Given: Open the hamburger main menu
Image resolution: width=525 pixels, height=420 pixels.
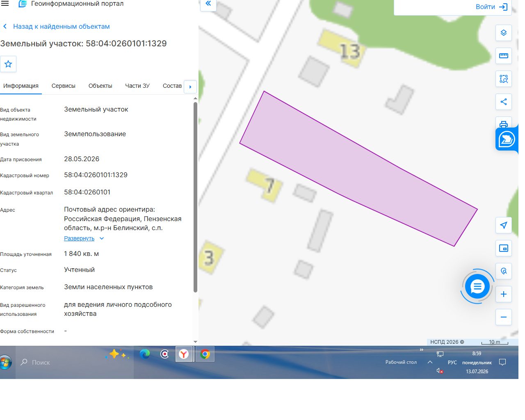Looking at the screenshot, I should [x=5, y=3].
